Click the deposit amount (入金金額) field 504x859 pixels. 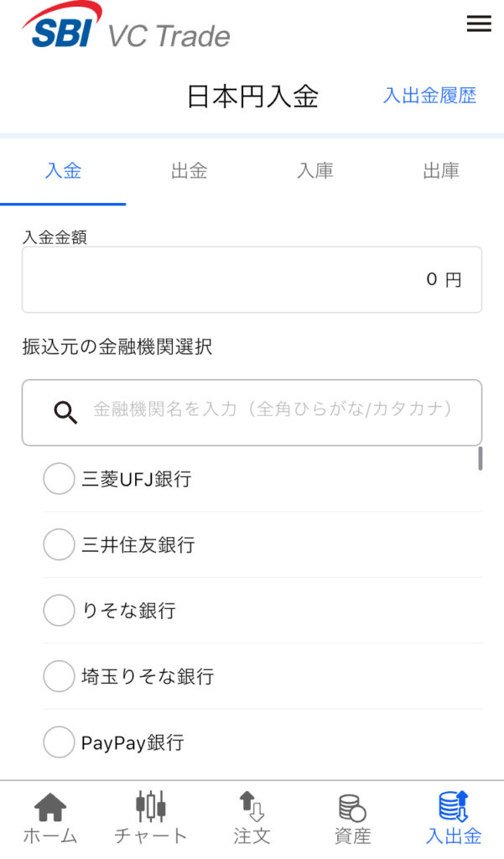[x=252, y=279]
